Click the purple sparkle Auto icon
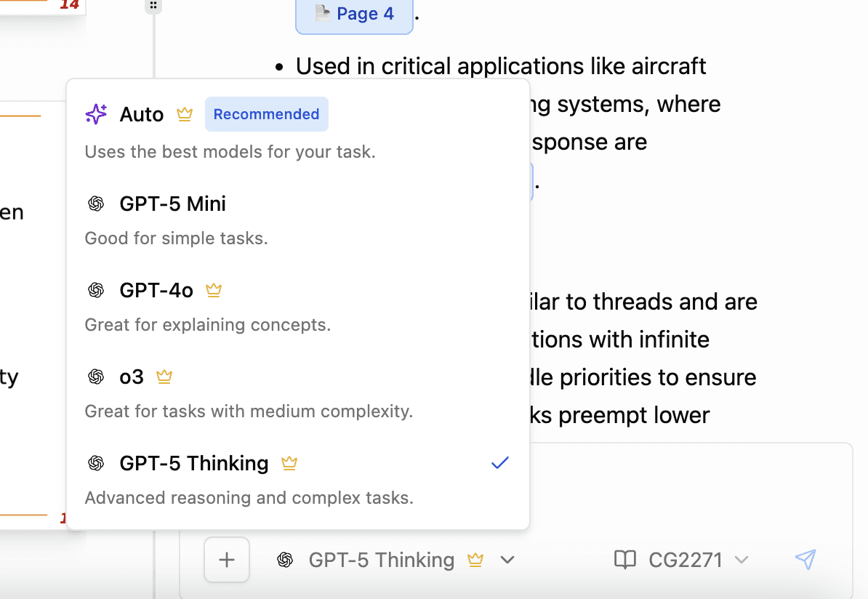 pyautogui.click(x=96, y=114)
